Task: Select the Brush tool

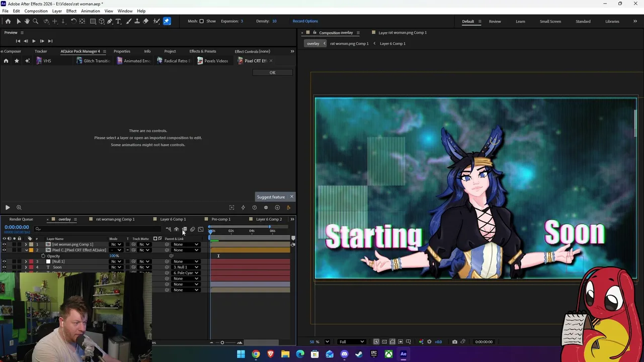Action: pos(129,21)
